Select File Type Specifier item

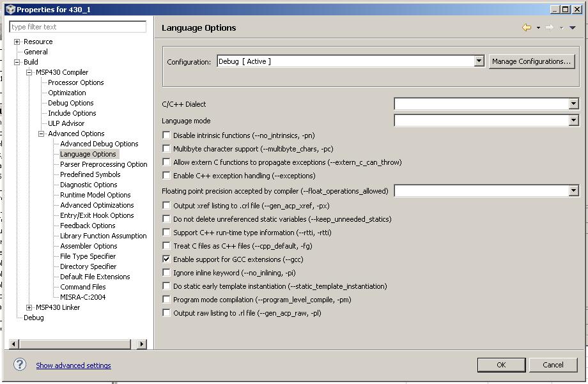(x=88, y=256)
